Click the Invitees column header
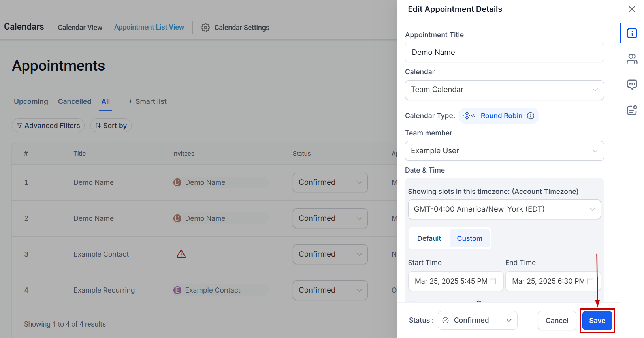644x338 pixels. tap(183, 154)
